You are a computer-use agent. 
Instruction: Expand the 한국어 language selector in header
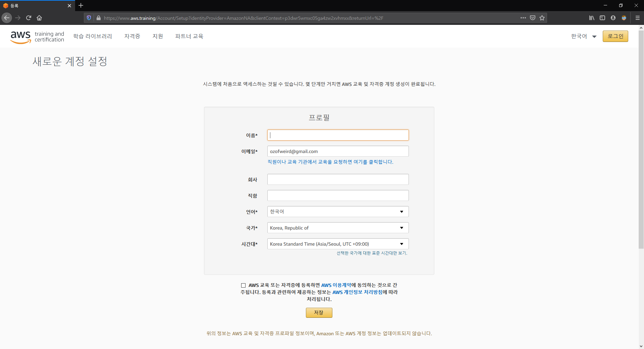584,36
